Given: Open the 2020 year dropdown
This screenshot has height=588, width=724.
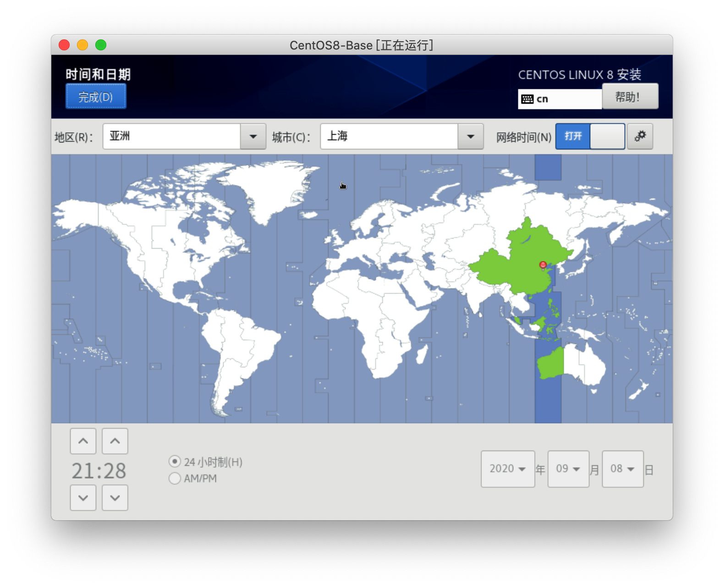Looking at the screenshot, I should [508, 469].
